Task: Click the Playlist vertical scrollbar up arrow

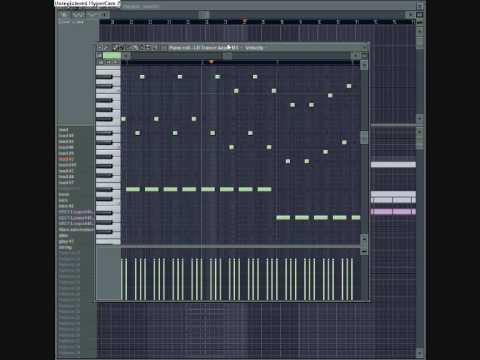Action: (420, 31)
